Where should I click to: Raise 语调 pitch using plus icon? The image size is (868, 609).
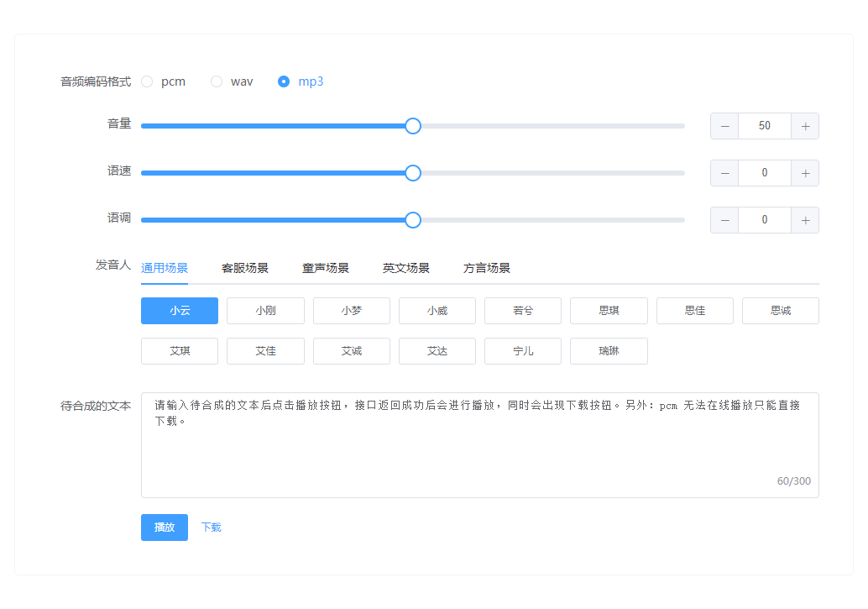pos(805,220)
